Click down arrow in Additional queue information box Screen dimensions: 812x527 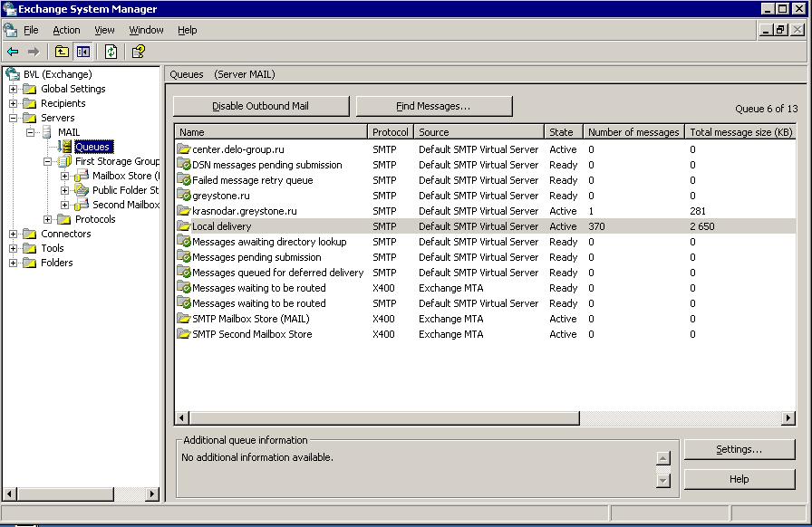(x=663, y=481)
